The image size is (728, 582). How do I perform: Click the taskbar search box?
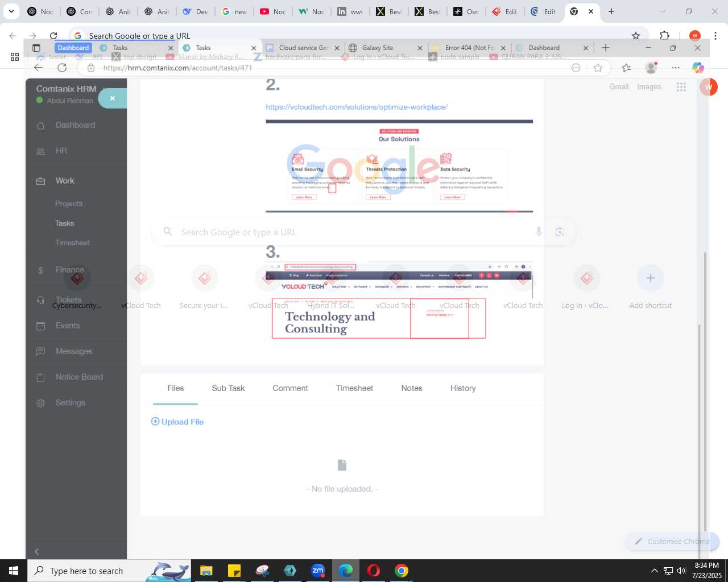coord(109,571)
